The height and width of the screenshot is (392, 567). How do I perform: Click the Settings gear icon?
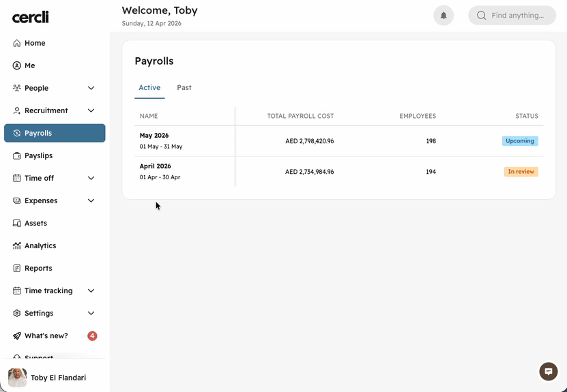(x=16, y=313)
